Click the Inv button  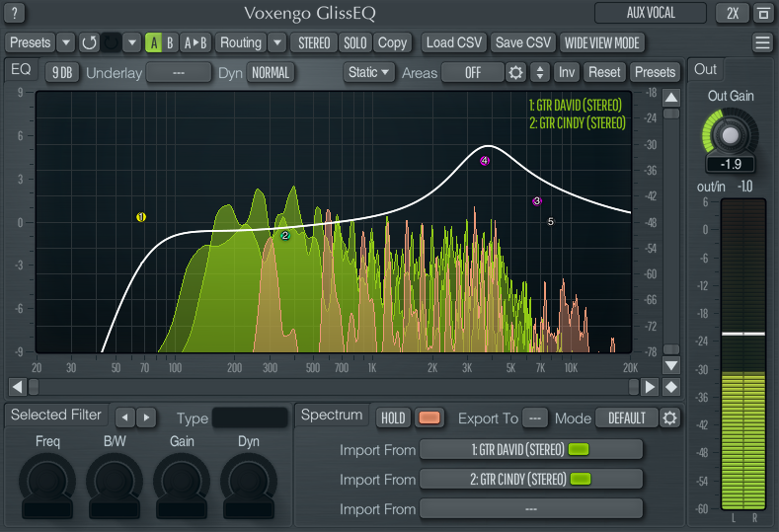pos(567,72)
